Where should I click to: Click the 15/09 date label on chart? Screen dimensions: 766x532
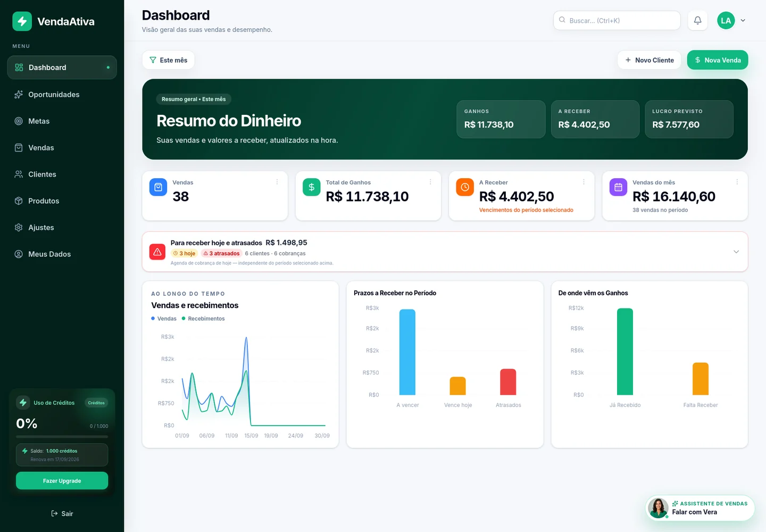[251, 436]
